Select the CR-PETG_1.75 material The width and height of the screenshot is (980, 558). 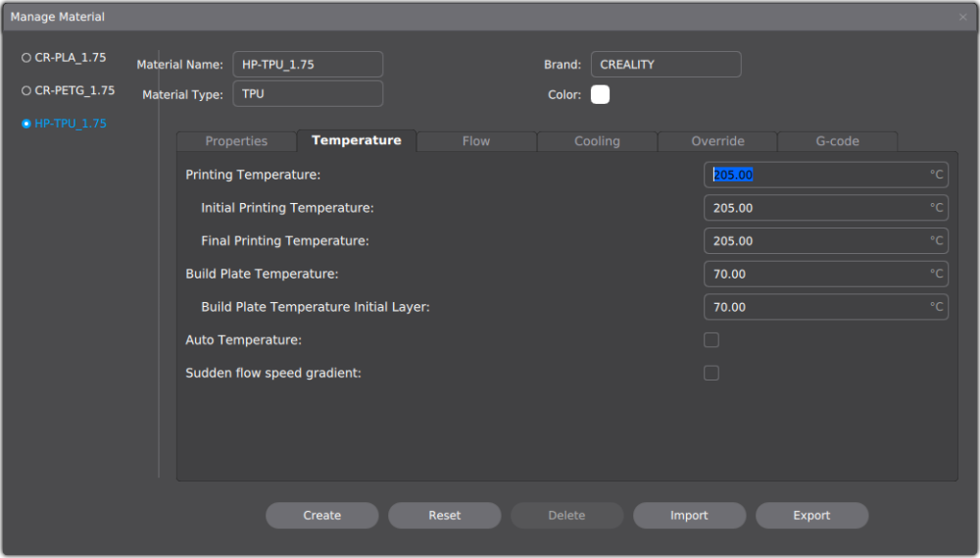point(26,91)
